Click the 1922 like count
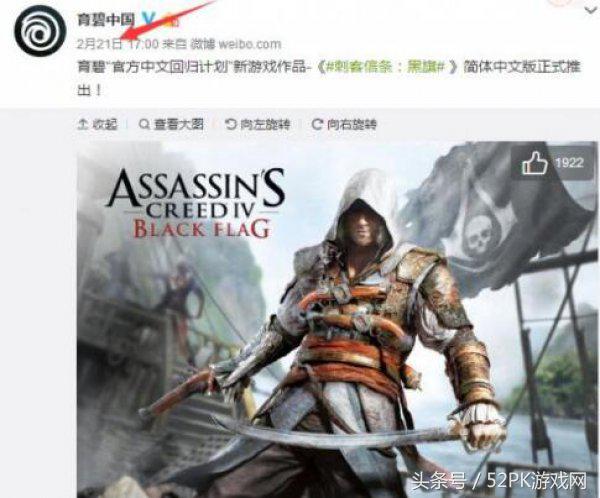 [x=569, y=163]
